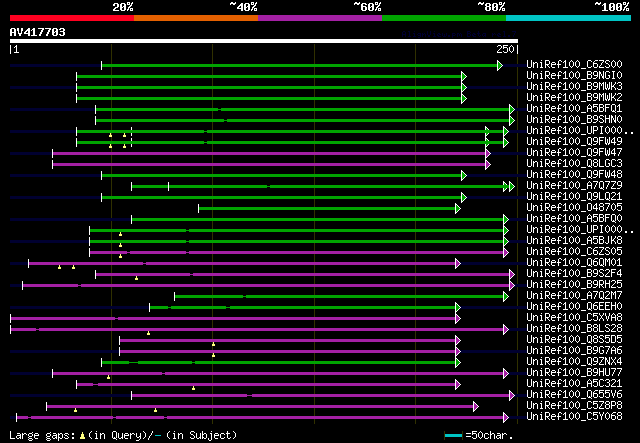Open the UniRef100_C5Y068 hit link
This screenshot has width=640, height=443.
(x=575, y=417)
